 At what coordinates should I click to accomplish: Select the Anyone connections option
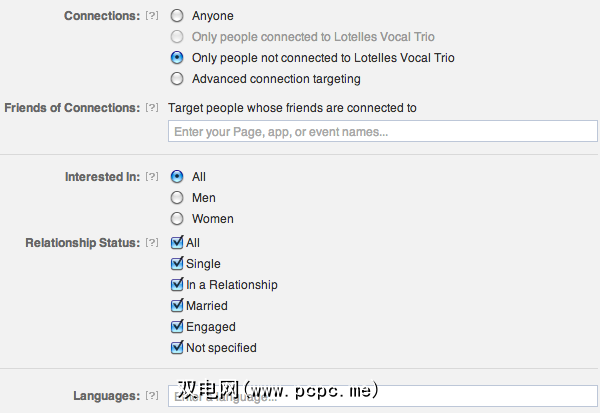[x=177, y=17]
